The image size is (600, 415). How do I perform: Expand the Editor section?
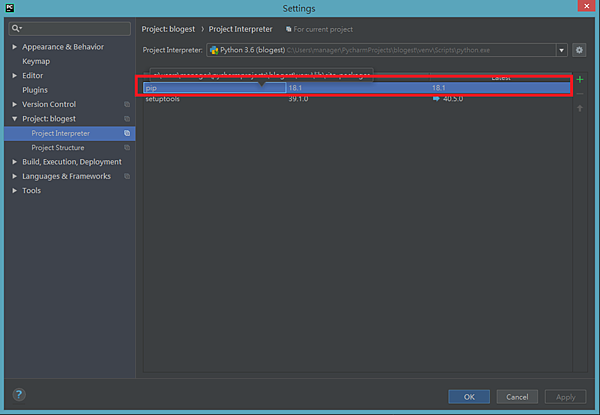(15, 75)
